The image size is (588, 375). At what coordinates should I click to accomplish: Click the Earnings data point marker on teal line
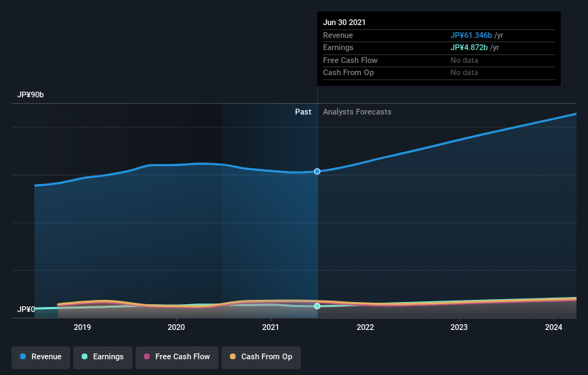coord(317,306)
